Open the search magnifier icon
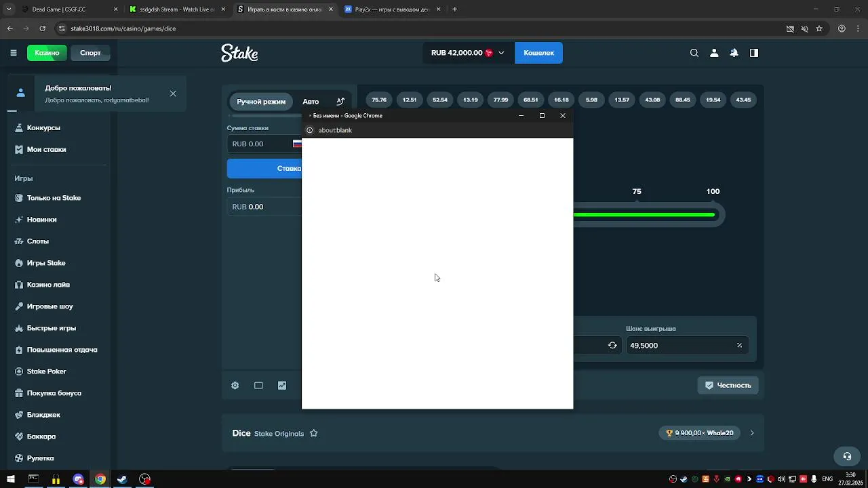 pyautogui.click(x=694, y=53)
